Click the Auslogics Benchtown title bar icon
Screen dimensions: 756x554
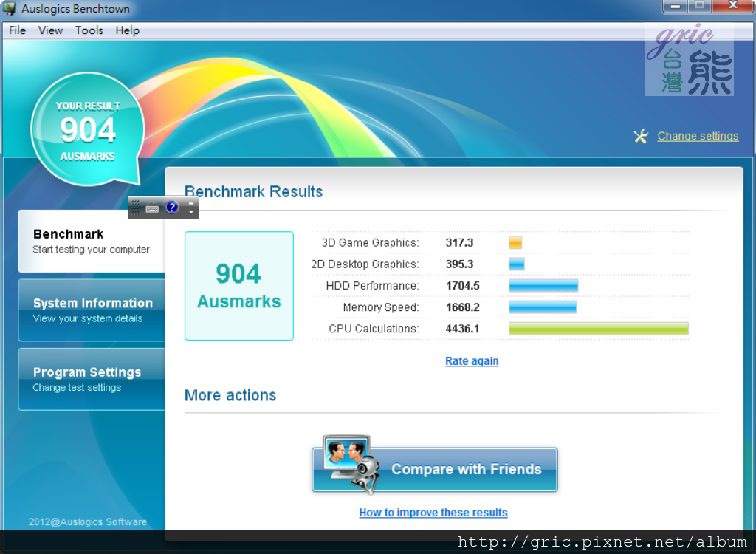pyautogui.click(x=10, y=8)
